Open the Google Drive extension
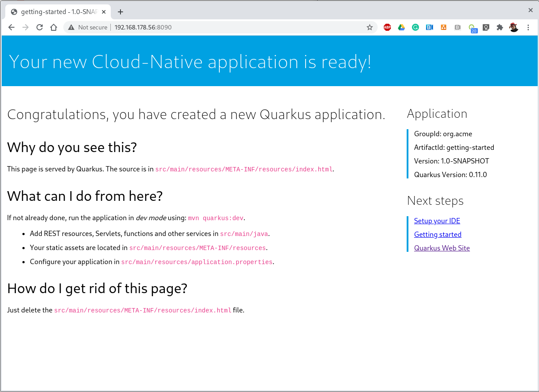 pyautogui.click(x=401, y=27)
